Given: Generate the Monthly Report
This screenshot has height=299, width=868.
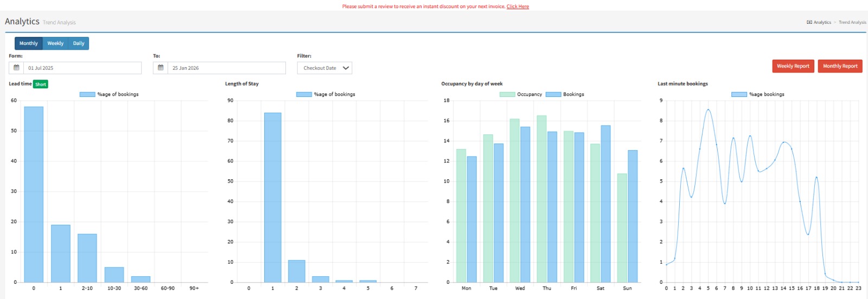Looking at the screenshot, I should pyautogui.click(x=840, y=66).
